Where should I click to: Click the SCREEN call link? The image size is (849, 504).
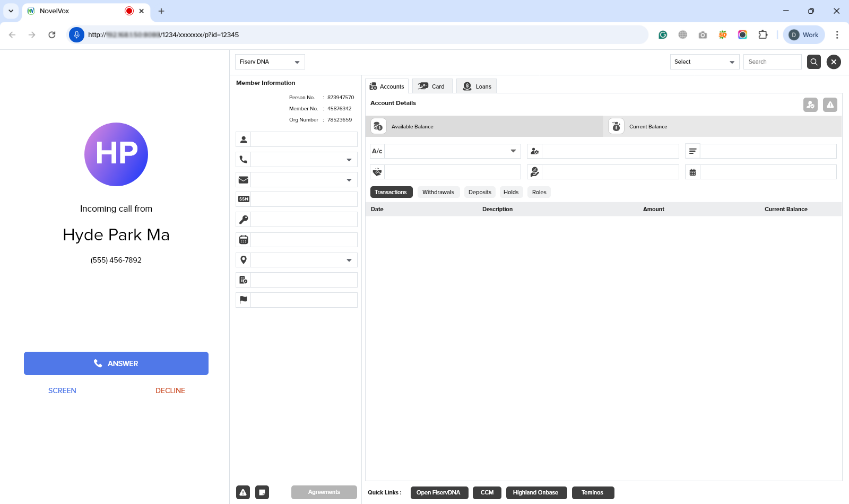(62, 390)
